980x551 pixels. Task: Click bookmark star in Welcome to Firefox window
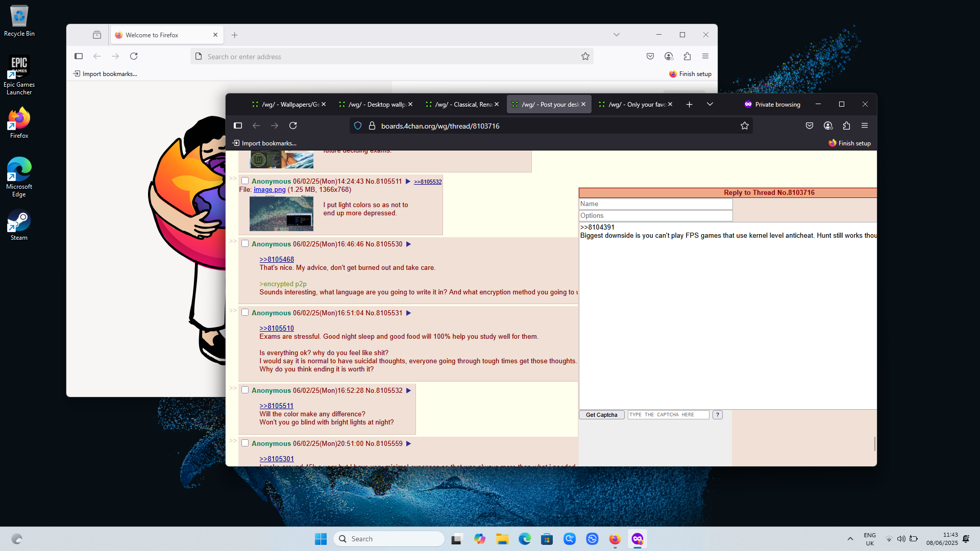pyautogui.click(x=585, y=56)
